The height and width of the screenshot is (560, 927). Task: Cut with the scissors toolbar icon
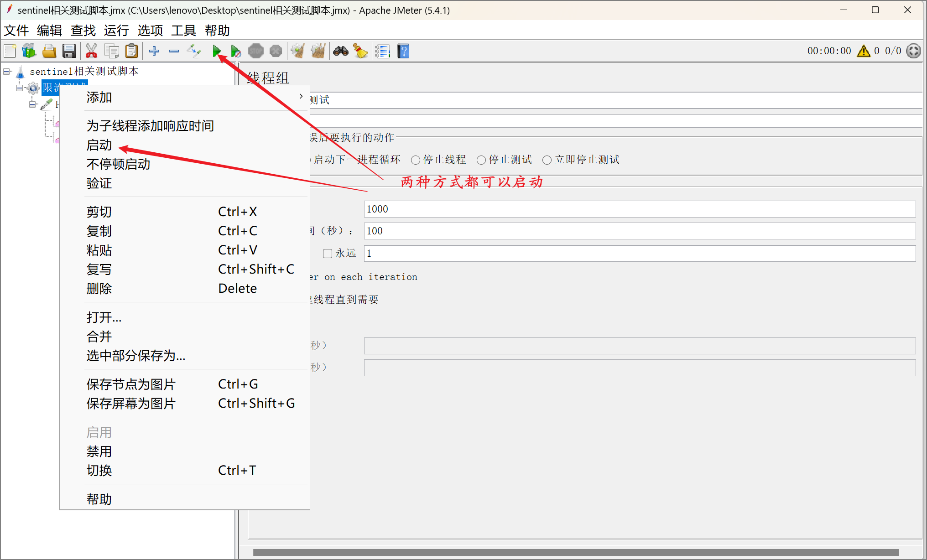click(x=91, y=51)
